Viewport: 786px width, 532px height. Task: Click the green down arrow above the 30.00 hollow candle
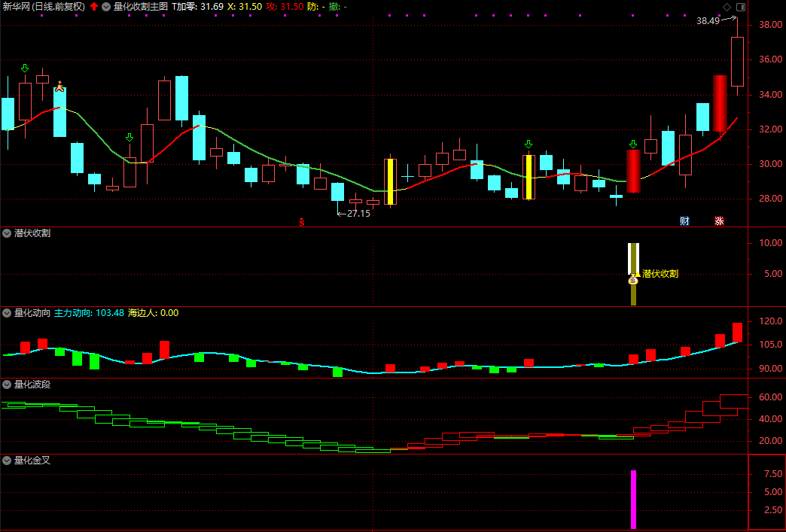point(129,137)
